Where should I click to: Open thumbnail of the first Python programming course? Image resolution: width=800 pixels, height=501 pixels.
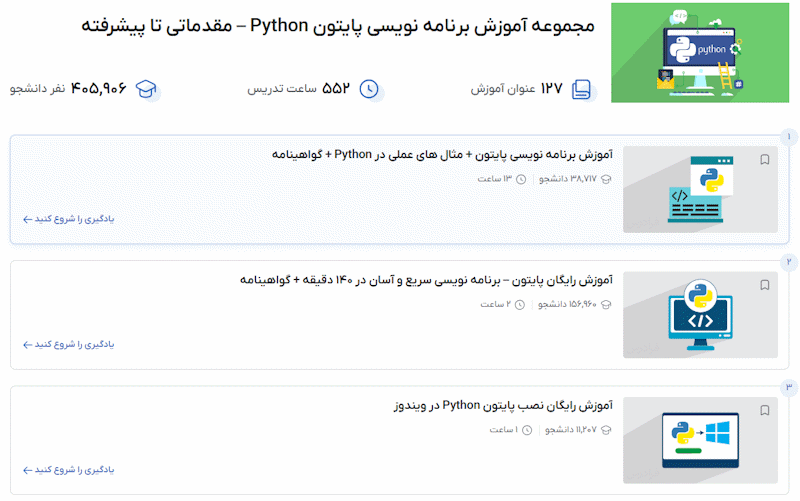click(700, 189)
